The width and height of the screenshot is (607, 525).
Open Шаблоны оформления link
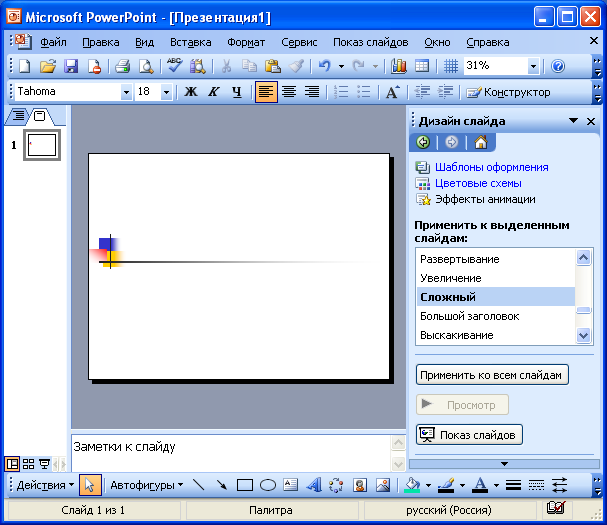coord(492,167)
